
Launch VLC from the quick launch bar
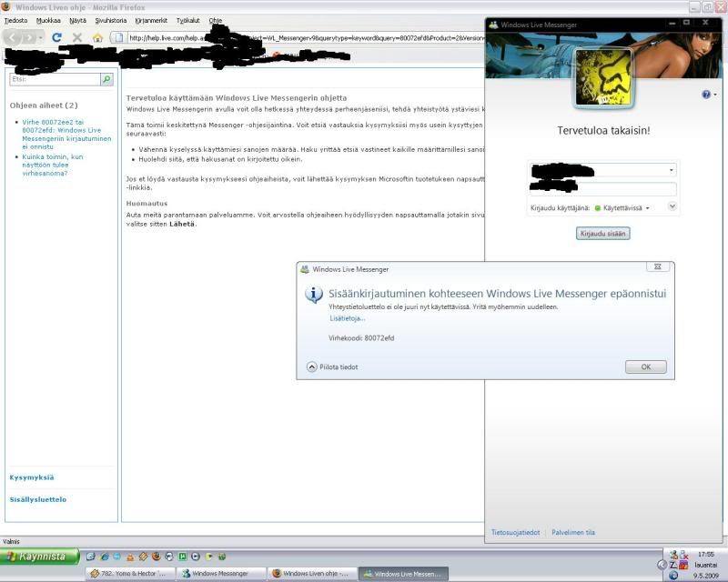click(130, 556)
